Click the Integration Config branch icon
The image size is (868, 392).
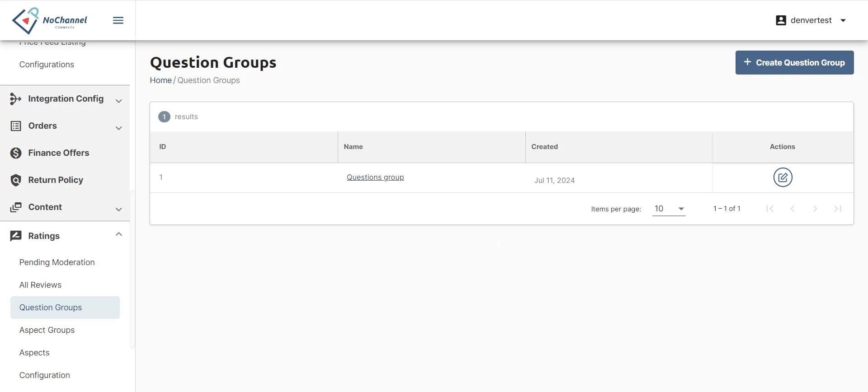(16, 99)
